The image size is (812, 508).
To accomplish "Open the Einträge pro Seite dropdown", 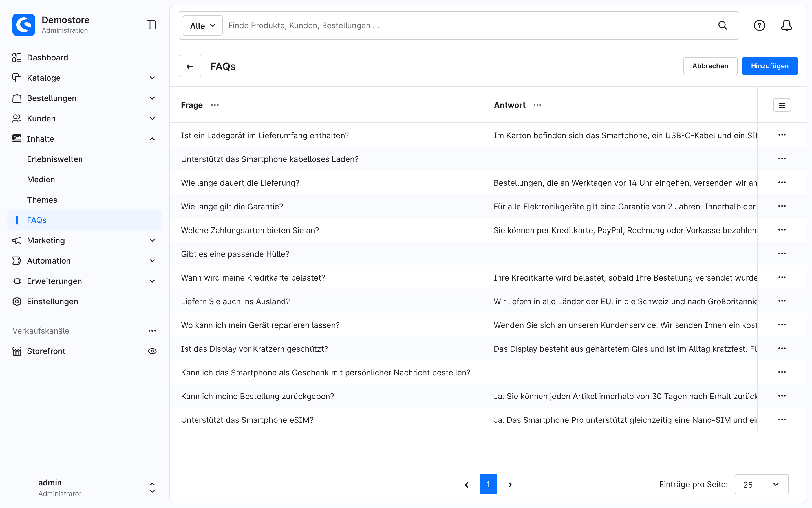I will click(x=761, y=485).
